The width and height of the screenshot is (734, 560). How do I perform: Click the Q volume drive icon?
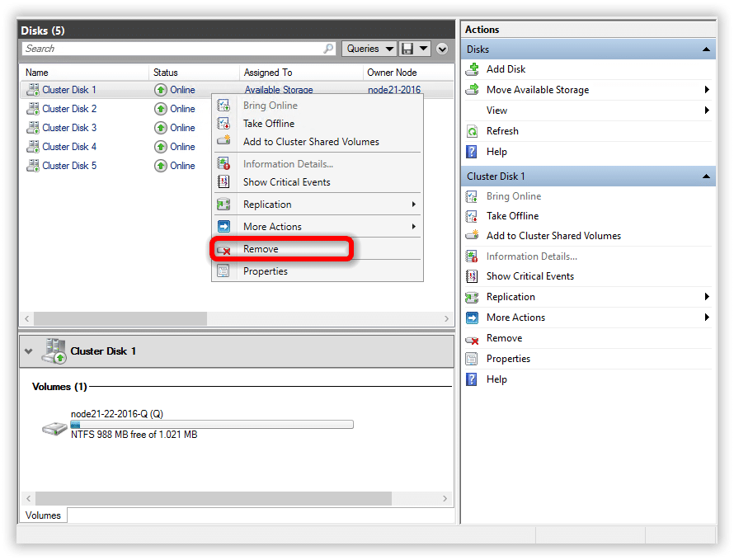click(55, 428)
